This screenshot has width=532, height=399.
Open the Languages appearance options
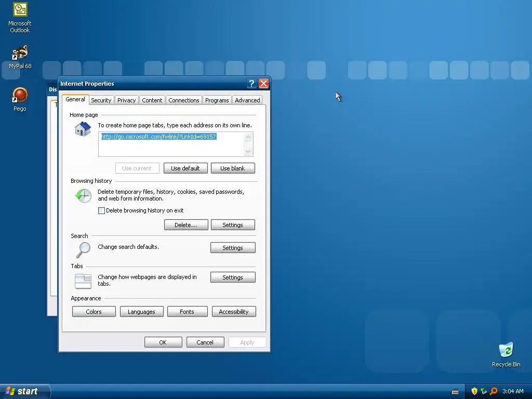click(x=141, y=312)
